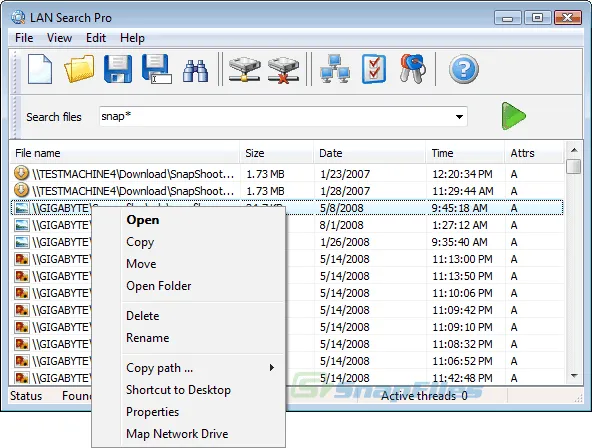The height and width of the screenshot is (448, 592).
Task: Sort by the Size column header
Action: tap(277, 153)
